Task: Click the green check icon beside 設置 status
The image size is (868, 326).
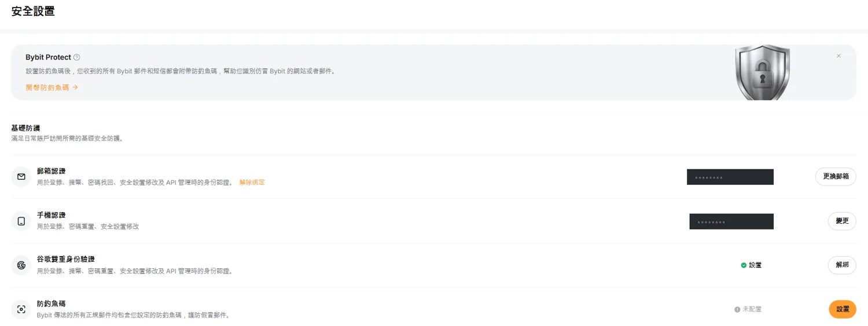Action: (744, 265)
